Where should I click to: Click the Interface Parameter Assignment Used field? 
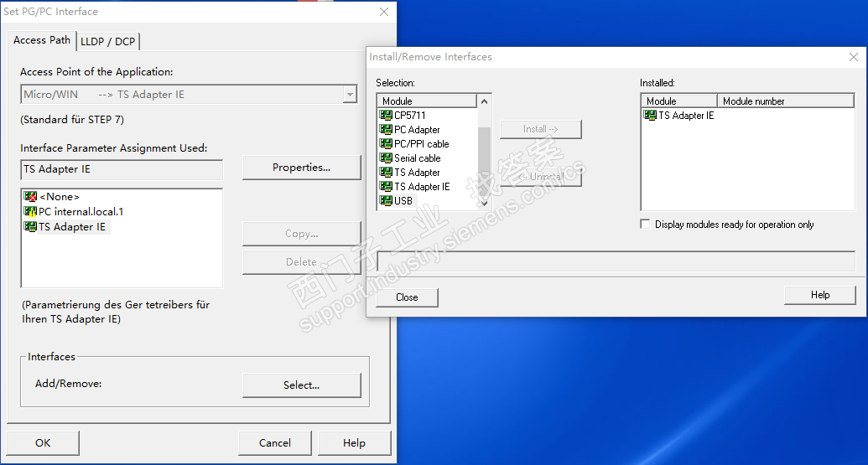click(x=122, y=169)
